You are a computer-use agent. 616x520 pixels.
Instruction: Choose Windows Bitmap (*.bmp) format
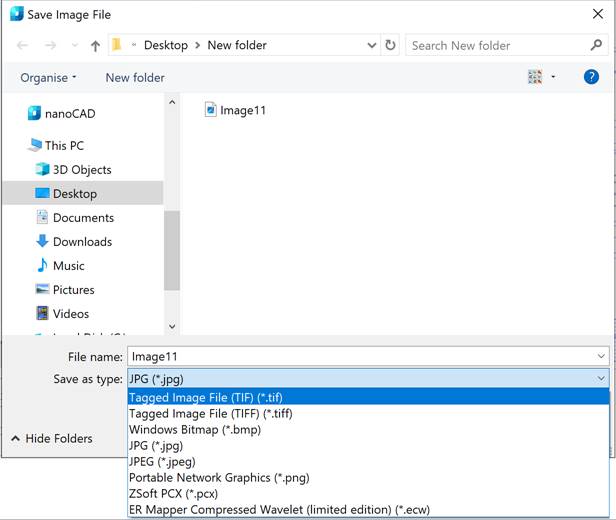[368, 429]
